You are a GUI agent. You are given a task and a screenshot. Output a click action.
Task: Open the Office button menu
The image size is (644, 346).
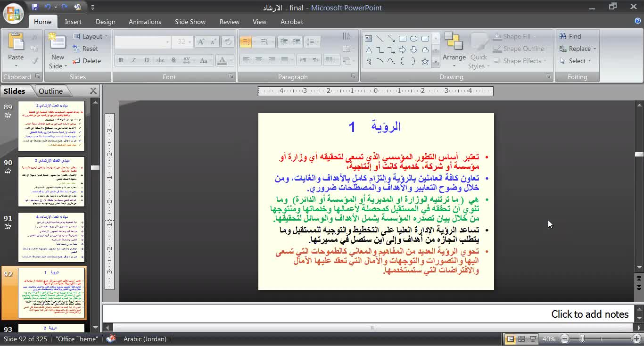[14, 13]
